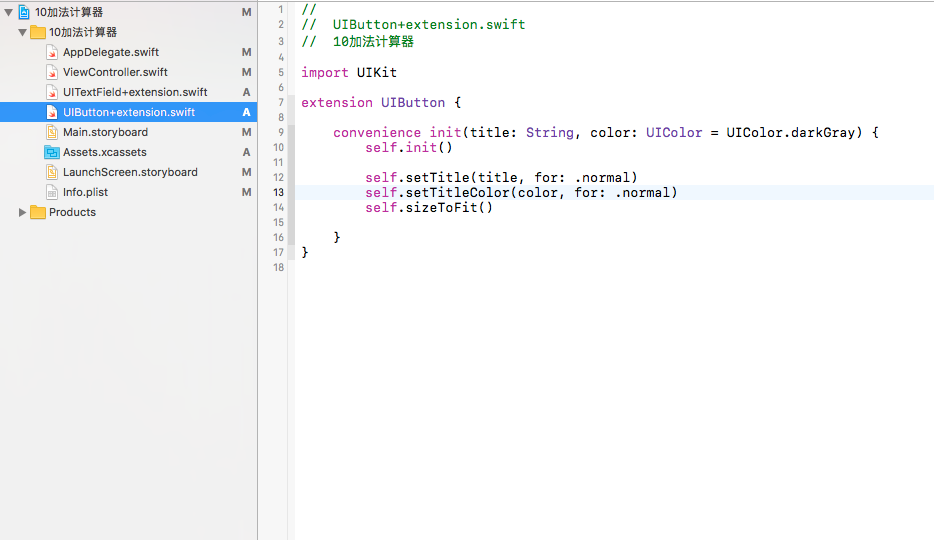Open Info.plist
This screenshot has width=934, height=540.
86,192
